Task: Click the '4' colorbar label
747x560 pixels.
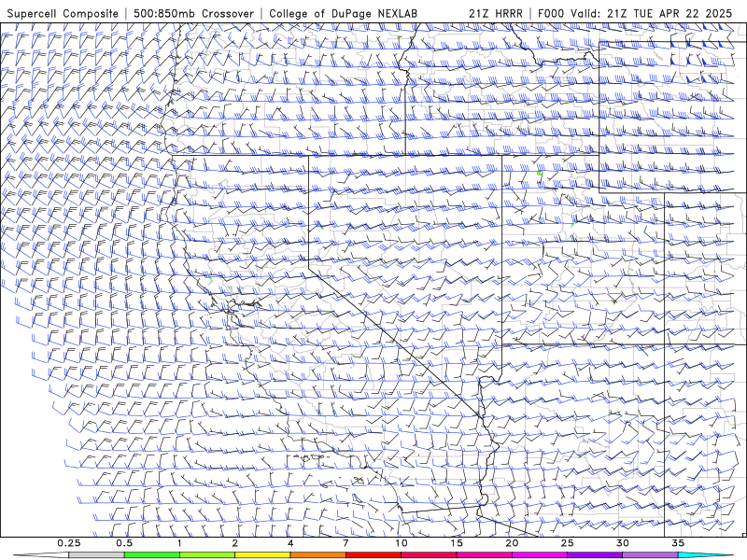Action: click(290, 543)
